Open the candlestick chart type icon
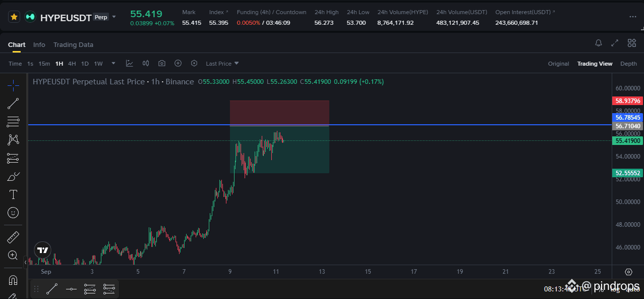 pyautogui.click(x=146, y=63)
